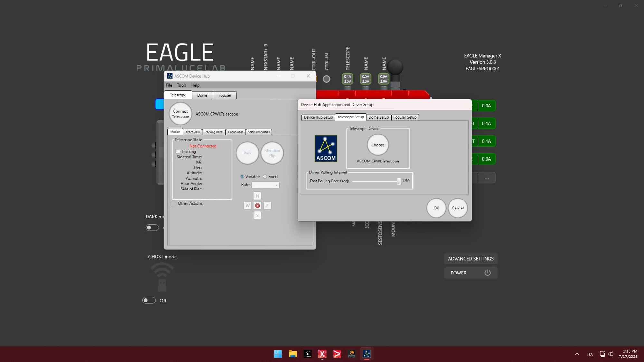This screenshot has height=362, width=644.
Task: Click the 0.4A 3.0V TELESCOPE port indicator
Action: [347, 79]
